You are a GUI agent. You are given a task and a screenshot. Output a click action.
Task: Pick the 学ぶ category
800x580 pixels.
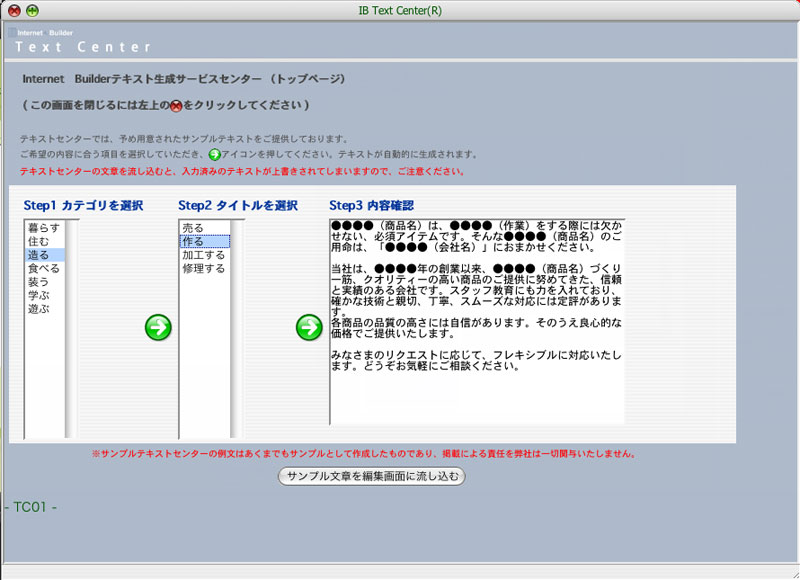(38, 296)
